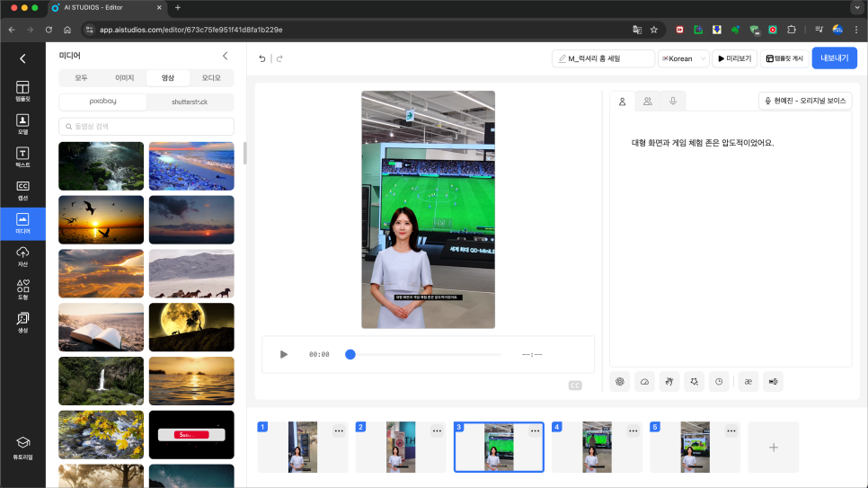Click the rightmost icon in script toolbar
This screenshot has height=488, width=868.
pyautogui.click(x=774, y=382)
